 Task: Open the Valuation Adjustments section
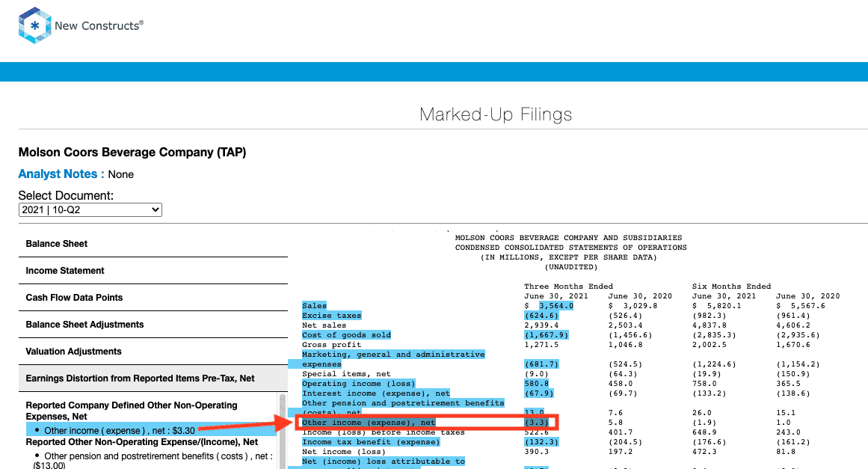click(x=153, y=352)
